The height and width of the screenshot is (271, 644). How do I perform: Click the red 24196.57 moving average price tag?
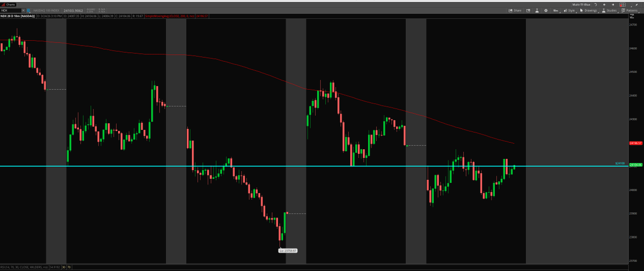coord(635,143)
